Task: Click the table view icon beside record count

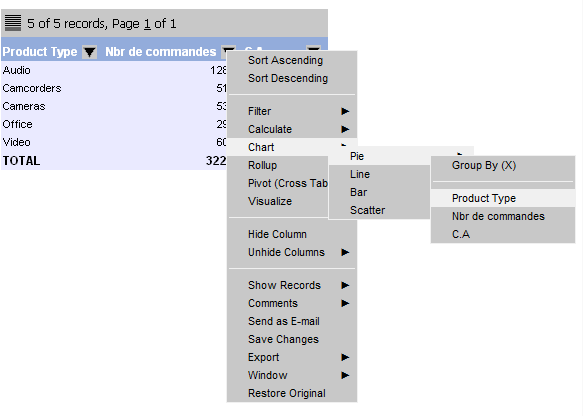Action: 13,23
